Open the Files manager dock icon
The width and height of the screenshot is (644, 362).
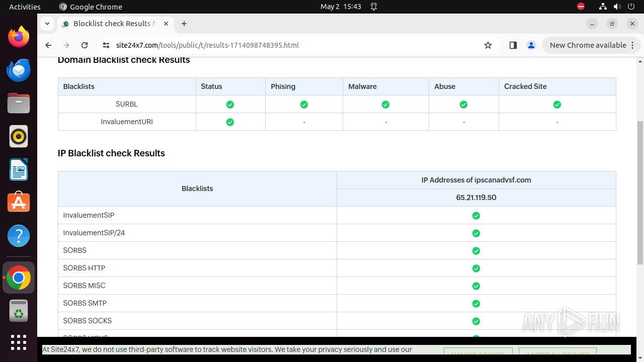19,103
